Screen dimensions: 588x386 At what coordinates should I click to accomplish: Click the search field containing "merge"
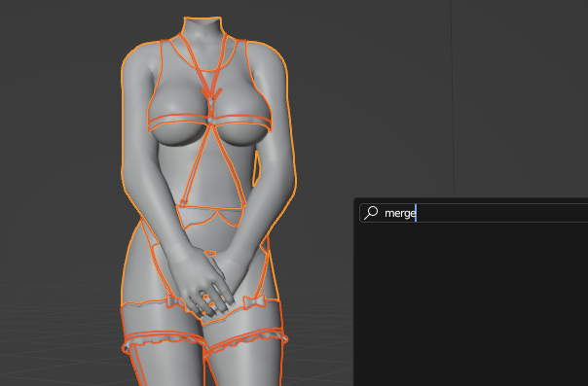click(474, 213)
